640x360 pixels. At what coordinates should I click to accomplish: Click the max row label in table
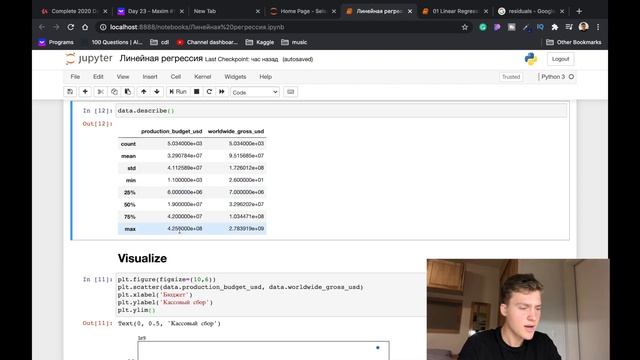(x=130, y=229)
